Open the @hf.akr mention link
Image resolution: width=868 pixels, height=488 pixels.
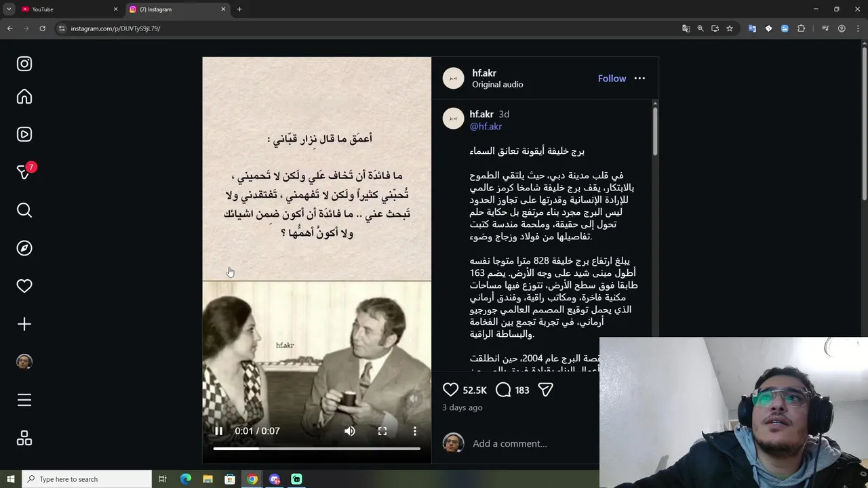[x=486, y=127]
